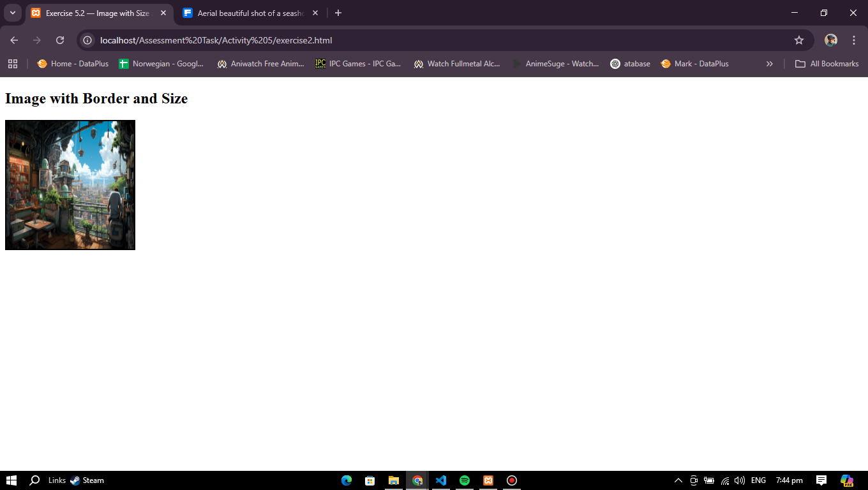
Task: Open the All Bookmarks folder
Action: tap(827, 64)
